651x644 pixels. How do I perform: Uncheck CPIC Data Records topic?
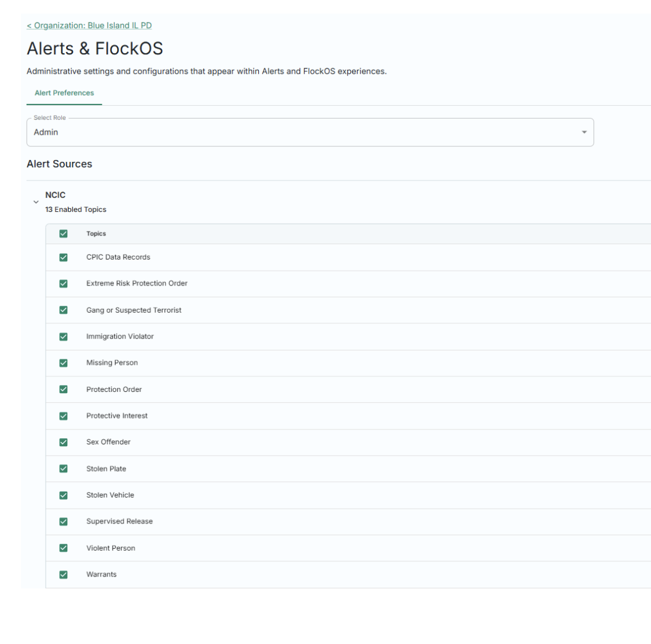pos(64,258)
